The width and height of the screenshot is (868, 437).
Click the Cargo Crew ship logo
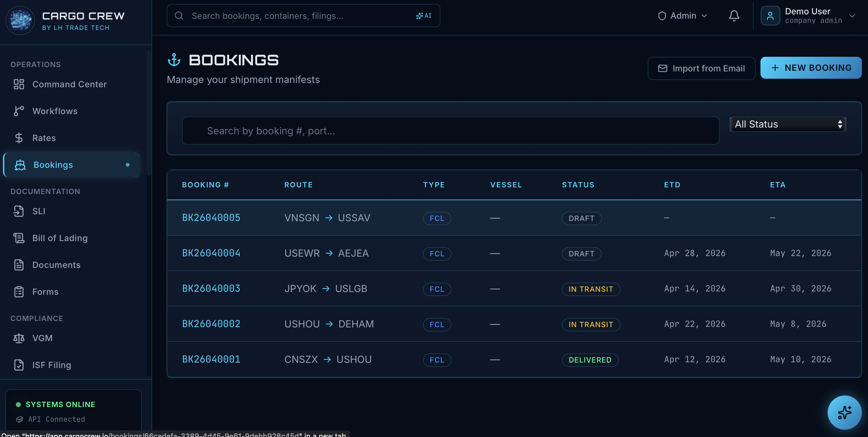[x=20, y=20]
